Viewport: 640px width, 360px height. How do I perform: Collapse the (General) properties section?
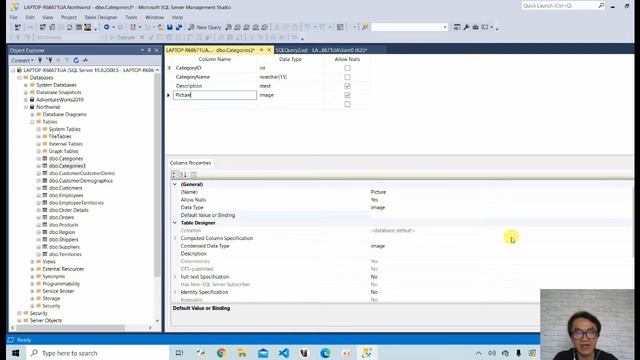[x=175, y=184]
